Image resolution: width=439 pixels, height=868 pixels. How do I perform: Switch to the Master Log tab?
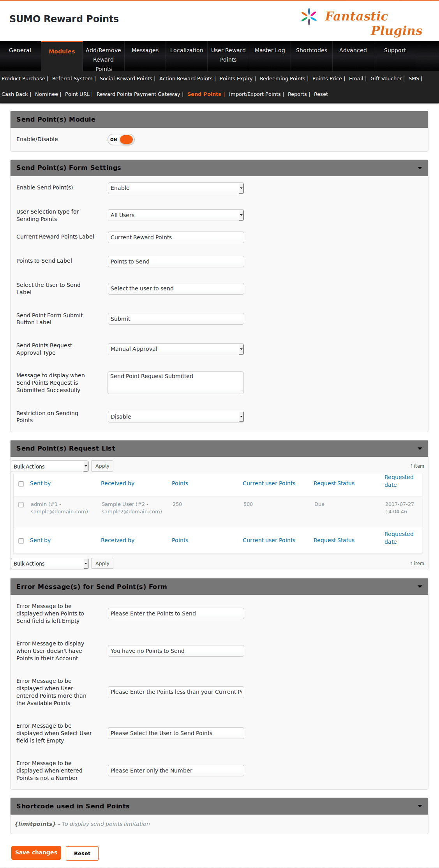tap(270, 50)
